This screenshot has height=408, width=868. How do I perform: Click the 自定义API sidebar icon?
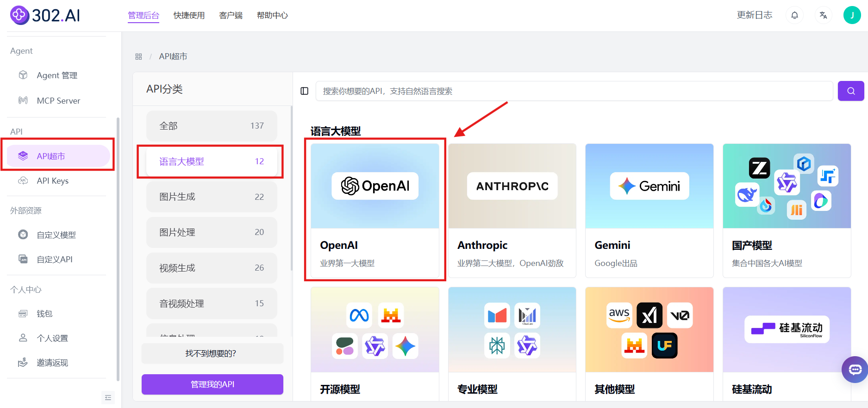23,259
